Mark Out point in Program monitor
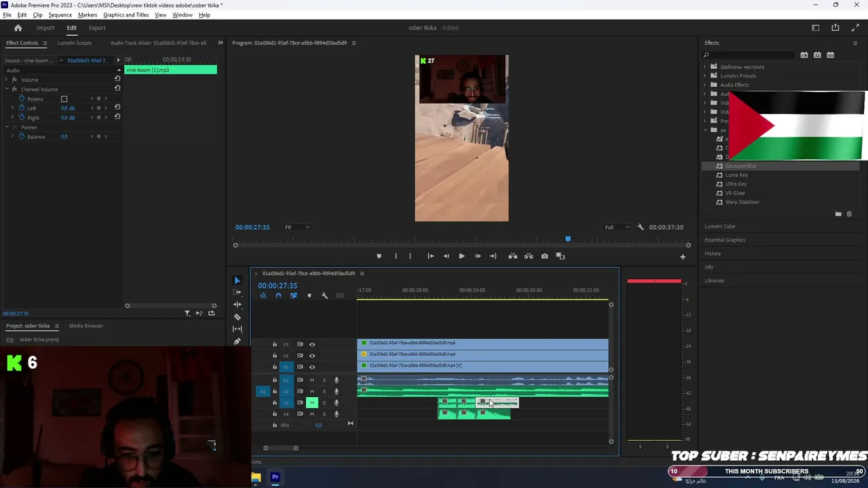 tap(410, 256)
